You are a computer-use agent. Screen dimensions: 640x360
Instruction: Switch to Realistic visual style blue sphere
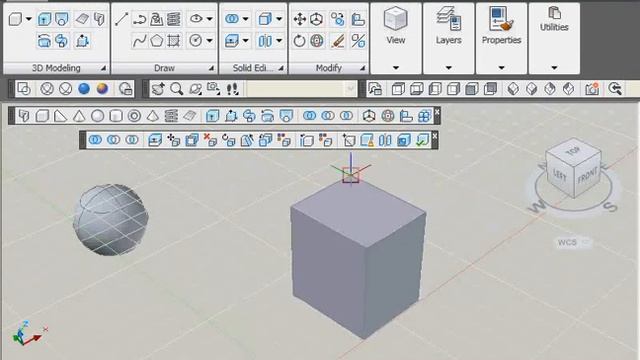[84, 89]
